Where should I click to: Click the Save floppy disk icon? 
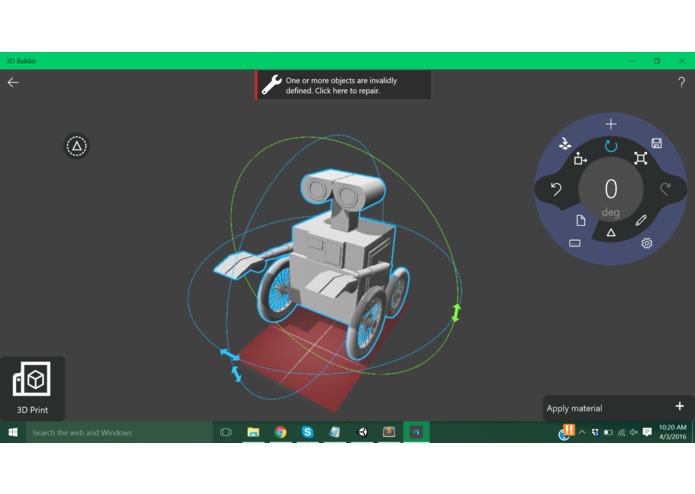(x=656, y=143)
